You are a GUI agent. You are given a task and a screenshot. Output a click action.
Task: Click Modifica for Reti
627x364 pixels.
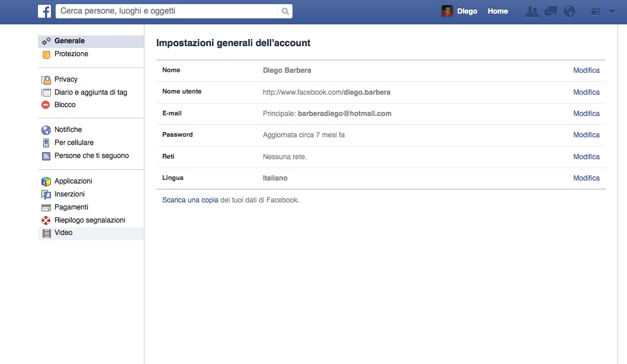coord(586,157)
